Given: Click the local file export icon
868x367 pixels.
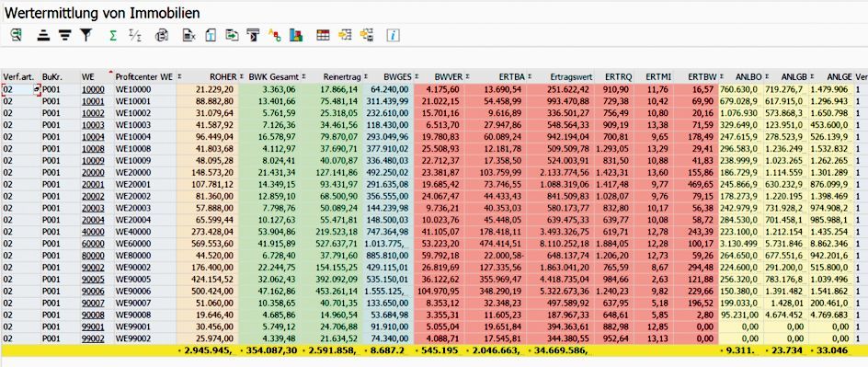Looking at the screenshot, I should click(232, 36).
